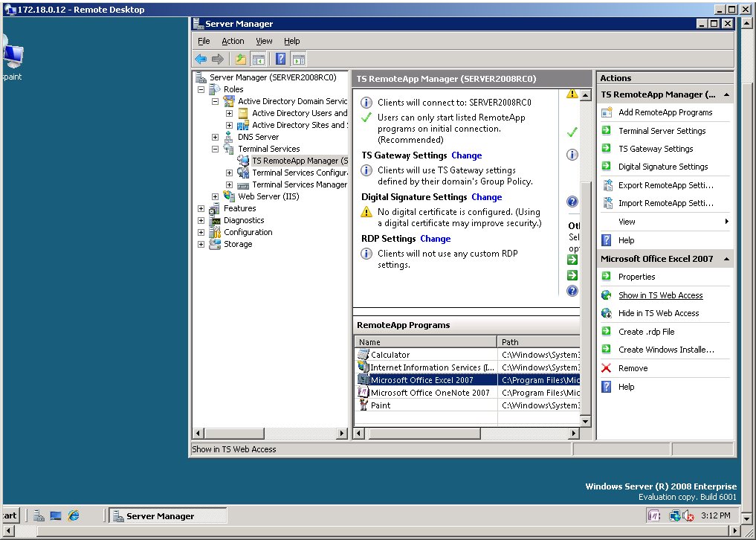Viewport: 756px width, 540px height.
Task: Click the Path column header
Action: (x=538, y=341)
